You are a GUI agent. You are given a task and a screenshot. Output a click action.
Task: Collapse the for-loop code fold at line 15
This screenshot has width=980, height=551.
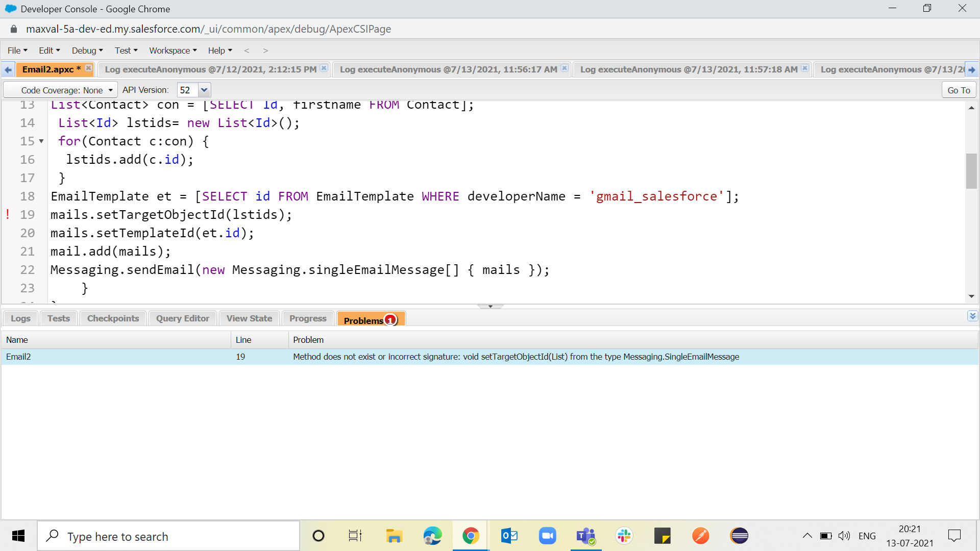point(40,141)
